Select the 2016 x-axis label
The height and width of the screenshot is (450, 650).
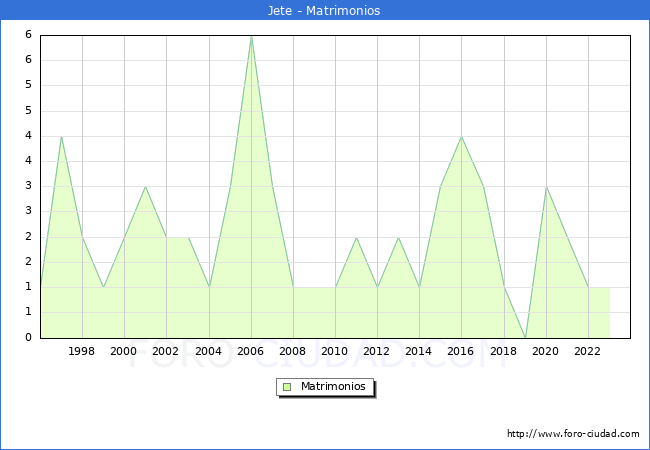pos(460,351)
